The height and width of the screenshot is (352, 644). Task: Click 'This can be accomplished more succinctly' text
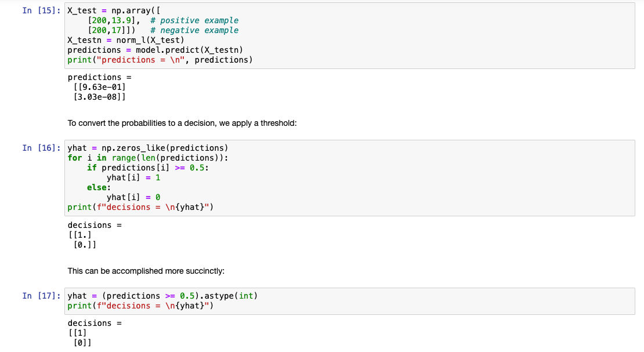pyautogui.click(x=146, y=271)
